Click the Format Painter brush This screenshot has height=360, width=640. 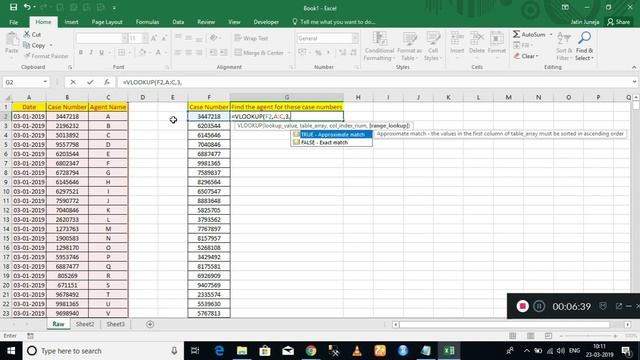click(x=27, y=56)
